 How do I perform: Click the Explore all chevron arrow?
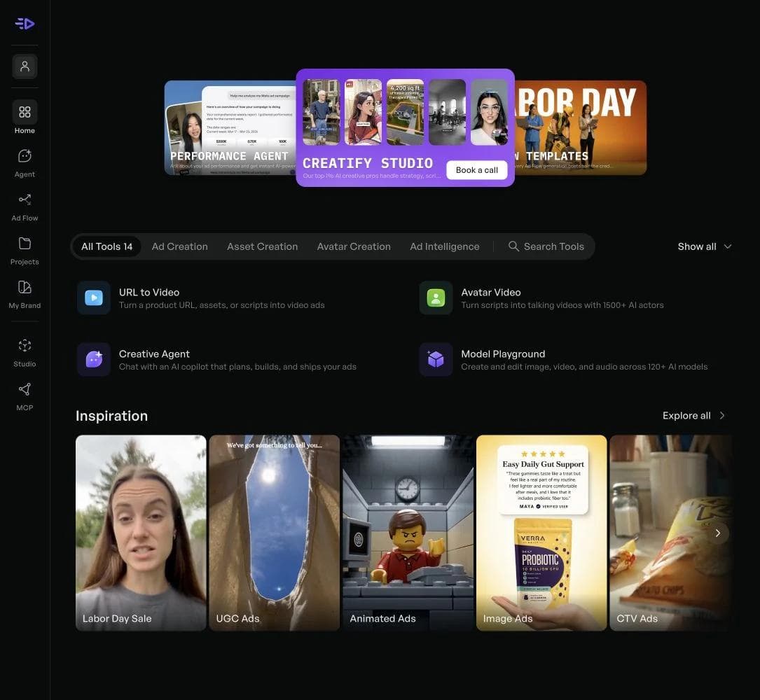[x=722, y=416]
